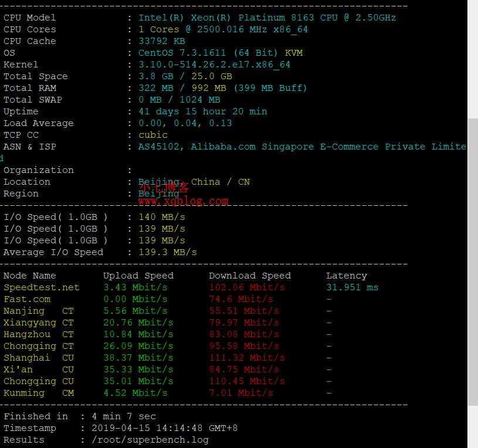Click the vertical scrollbar thumb on the right
478x448 pixels.
point(473,262)
